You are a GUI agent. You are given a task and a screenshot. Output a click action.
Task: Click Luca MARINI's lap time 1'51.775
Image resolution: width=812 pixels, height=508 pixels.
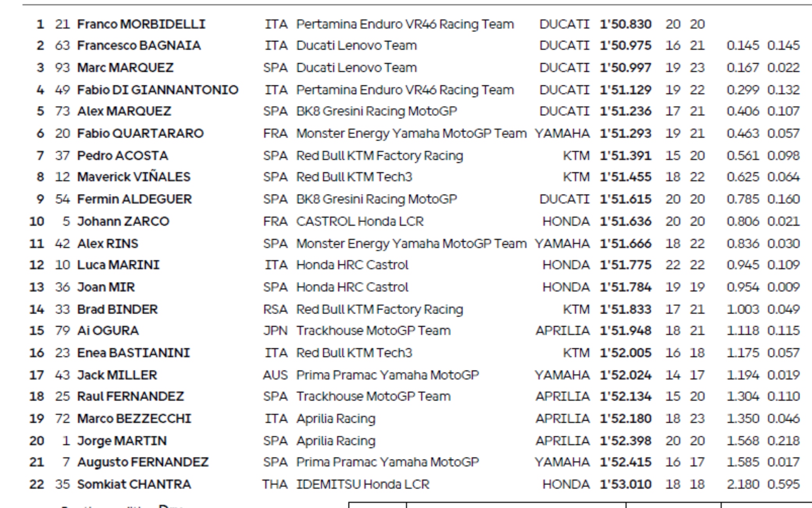pos(625,265)
